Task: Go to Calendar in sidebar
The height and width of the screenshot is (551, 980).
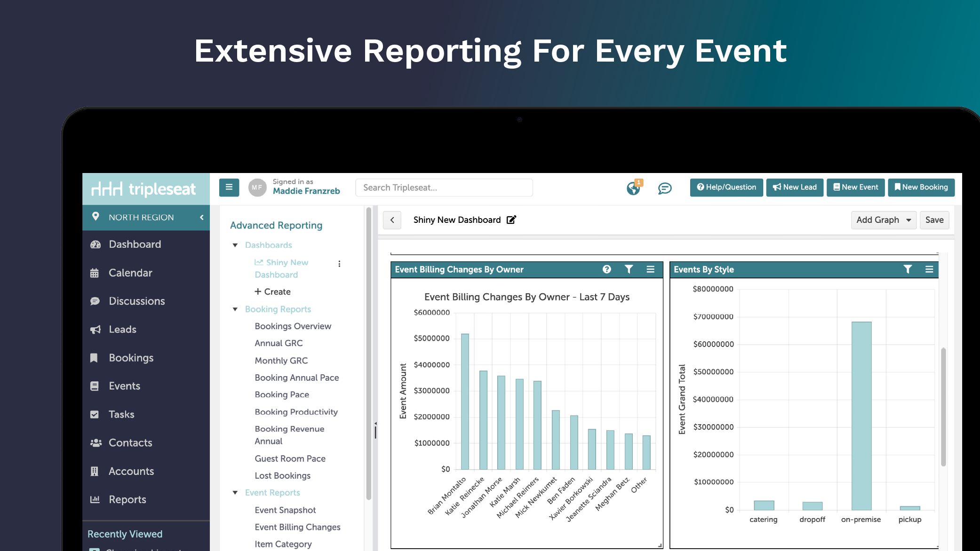Action: point(130,273)
